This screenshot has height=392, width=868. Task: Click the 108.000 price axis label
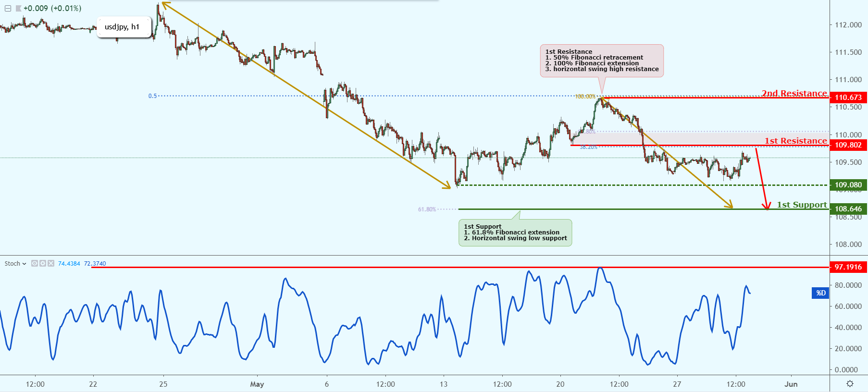848,245
